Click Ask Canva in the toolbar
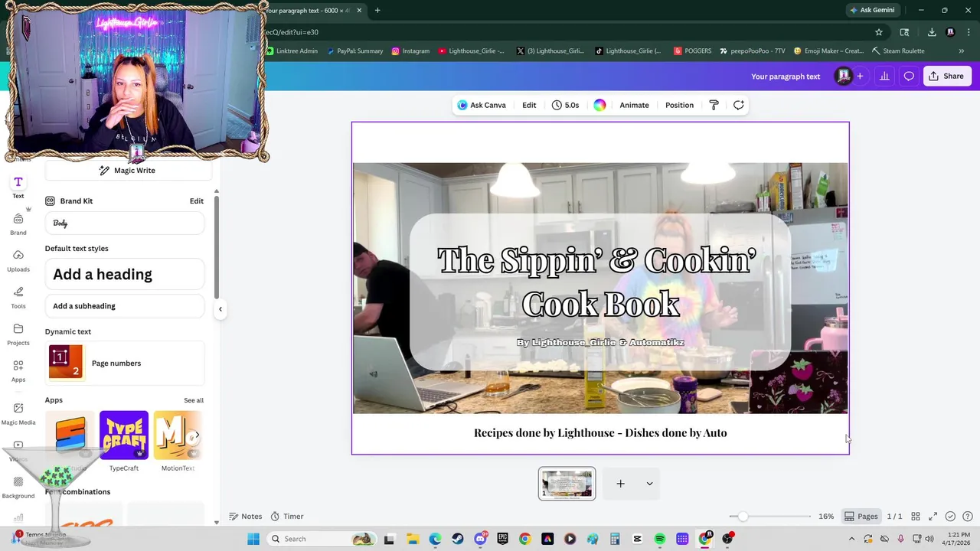 coord(482,106)
